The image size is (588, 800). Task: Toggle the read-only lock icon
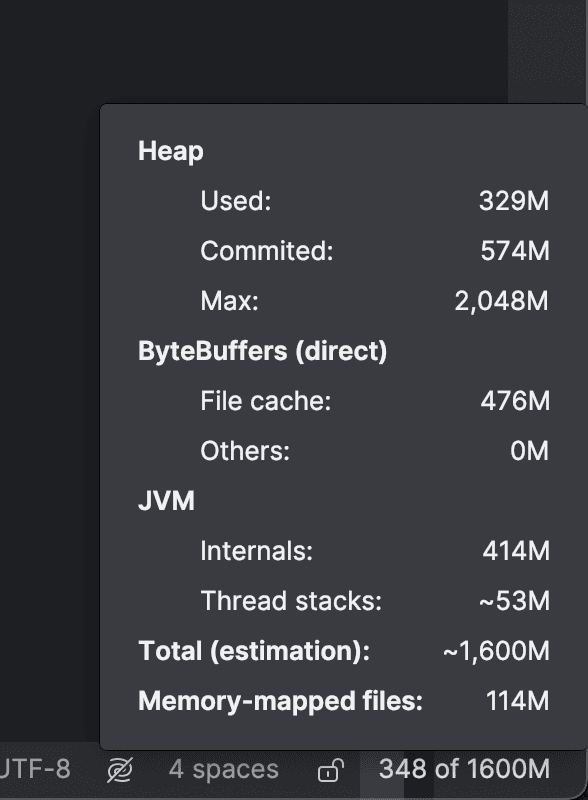[331, 770]
